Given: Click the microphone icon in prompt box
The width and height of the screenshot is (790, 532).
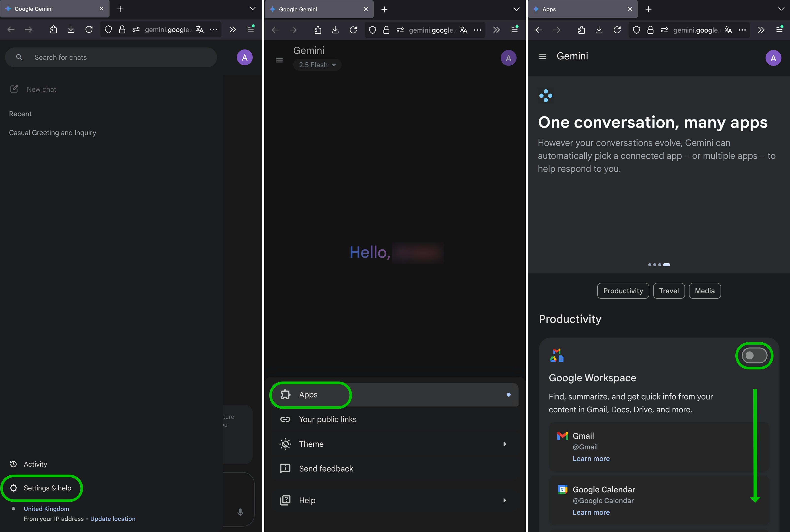Looking at the screenshot, I should point(240,512).
